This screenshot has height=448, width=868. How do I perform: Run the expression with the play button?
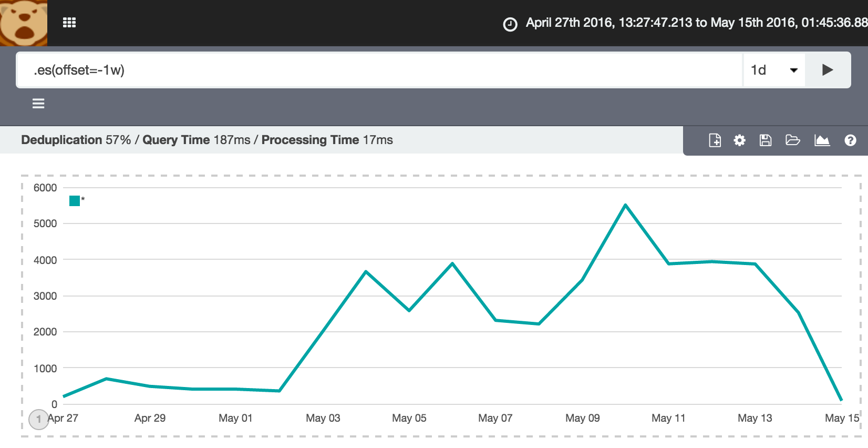[828, 70]
